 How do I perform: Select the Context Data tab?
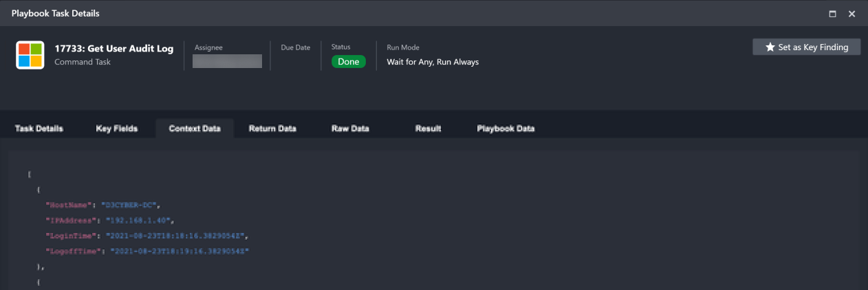point(195,129)
